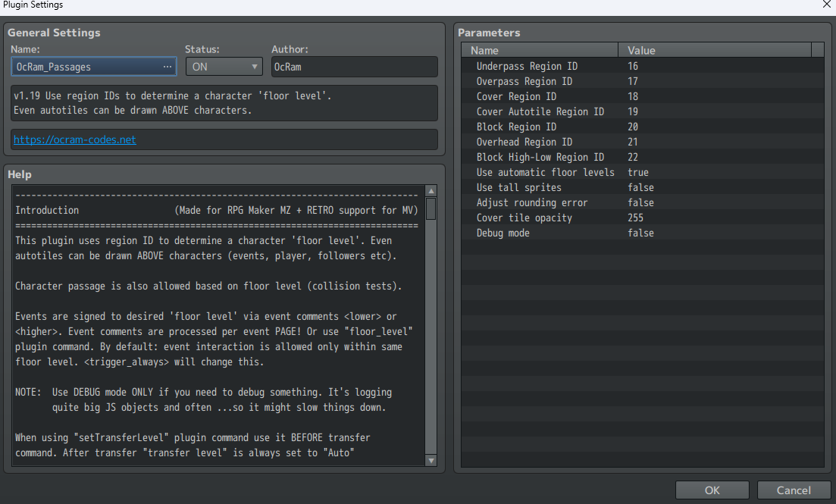Select the Block High-Low Region ID parameter

(x=643, y=158)
